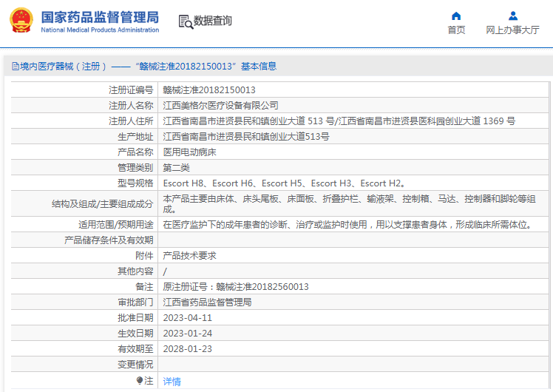Click the 网上办事大厅 person icon

click(512, 16)
